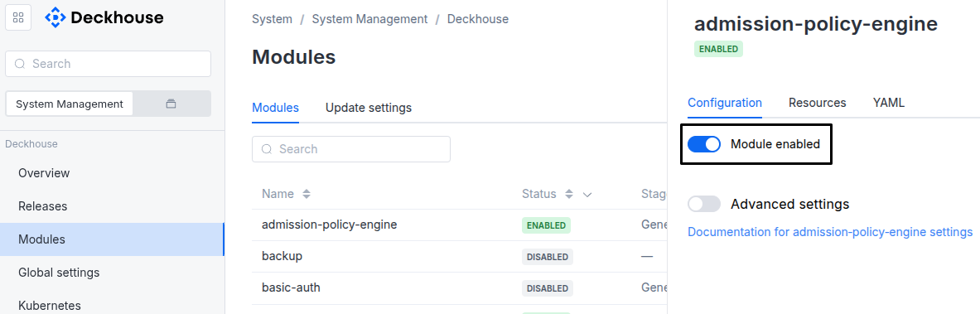Image resolution: width=980 pixels, height=314 pixels.
Task: Select the backup module row
Action: pyautogui.click(x=460, y=257)
